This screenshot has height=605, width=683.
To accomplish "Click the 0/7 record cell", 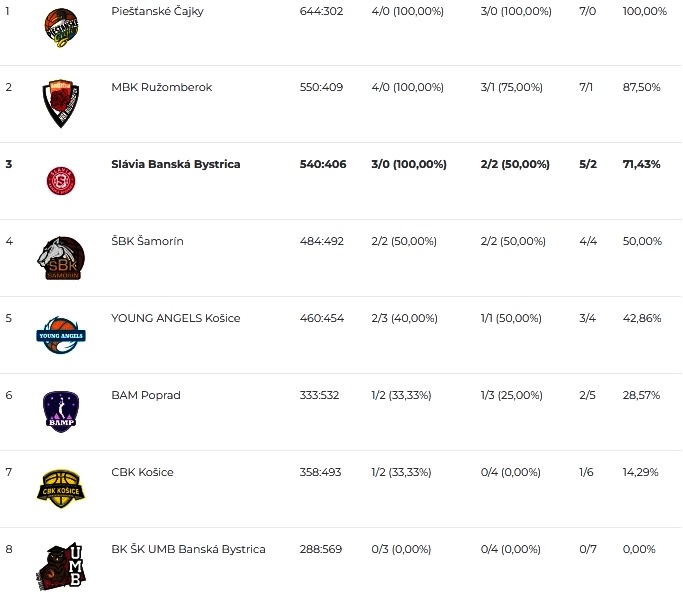I will (588, 549).
